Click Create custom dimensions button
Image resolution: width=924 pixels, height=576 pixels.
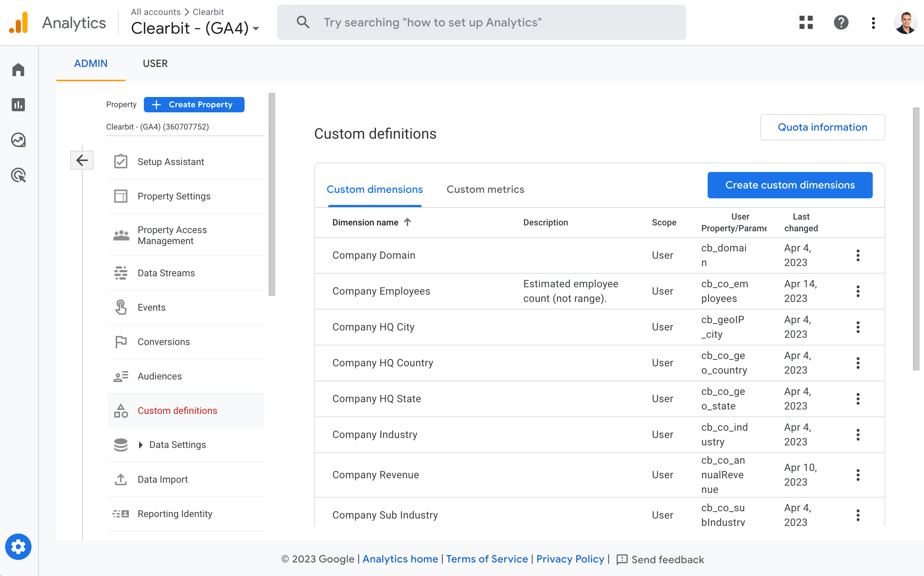tap(790, 185)
